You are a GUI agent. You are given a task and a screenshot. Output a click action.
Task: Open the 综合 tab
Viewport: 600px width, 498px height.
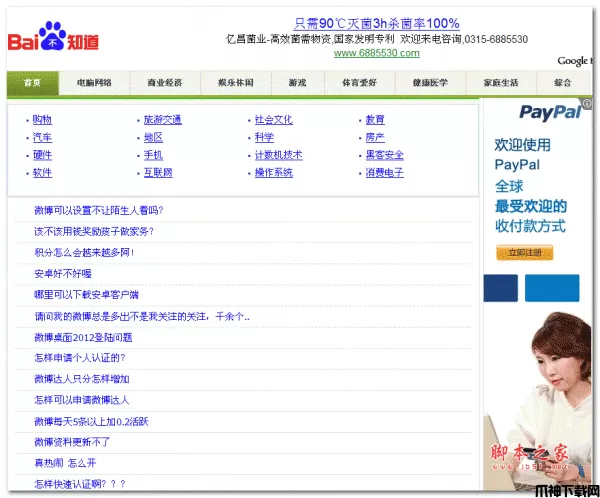point(562,83)
